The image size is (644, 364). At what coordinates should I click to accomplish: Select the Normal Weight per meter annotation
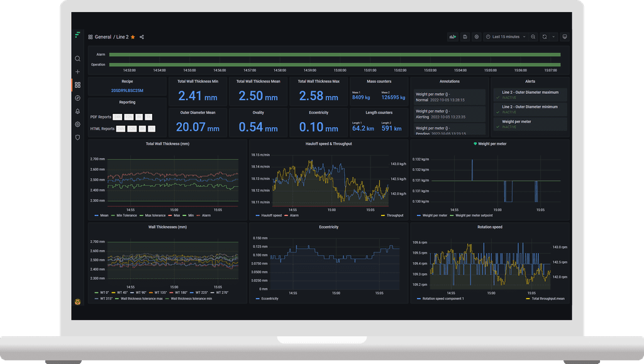(449, 97)
